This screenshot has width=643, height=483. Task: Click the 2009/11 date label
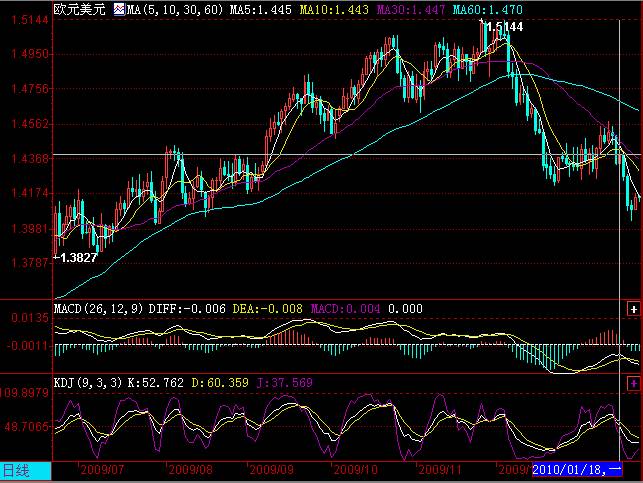click(439, 469)
